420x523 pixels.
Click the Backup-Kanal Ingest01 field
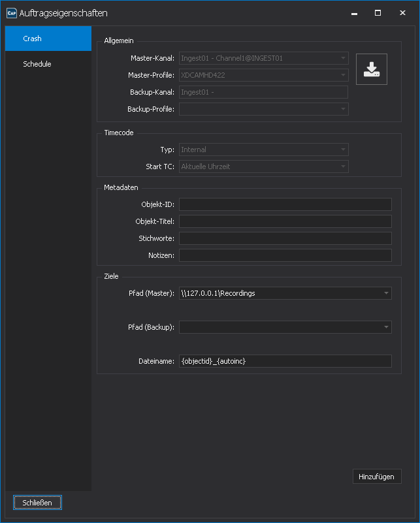[x=263, y=92]
